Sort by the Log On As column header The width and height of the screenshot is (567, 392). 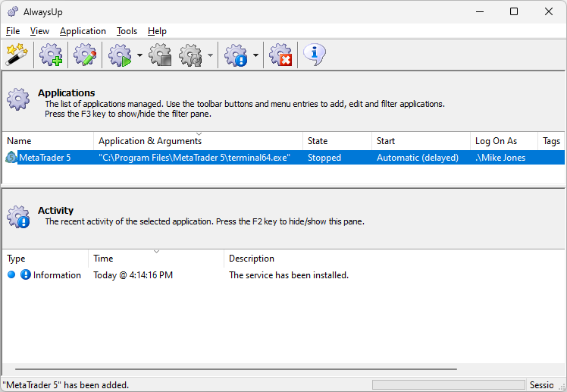[x=504, y=141]
